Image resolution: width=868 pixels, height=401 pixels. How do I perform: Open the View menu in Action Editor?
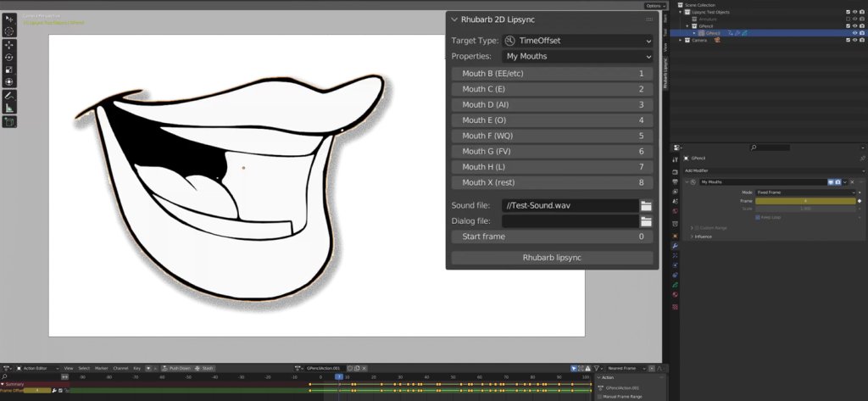pyautogui.click(x=69, y=368)
